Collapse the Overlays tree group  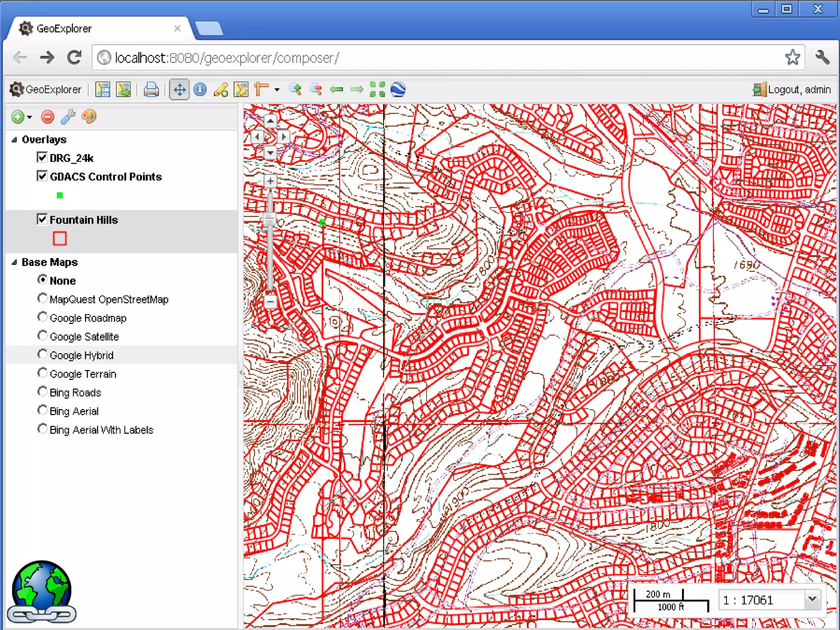click(x=14, y=139)
